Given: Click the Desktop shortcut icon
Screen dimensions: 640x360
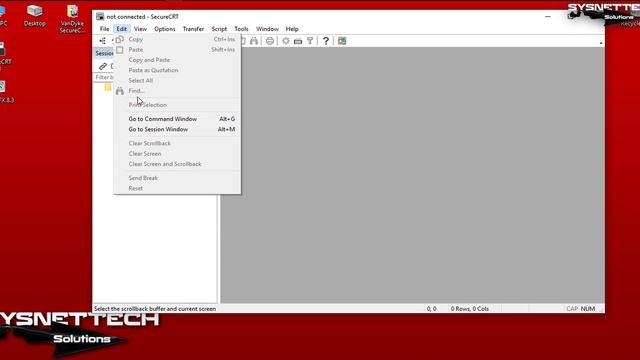Looking at the screenshot, I should coord(34,16).
